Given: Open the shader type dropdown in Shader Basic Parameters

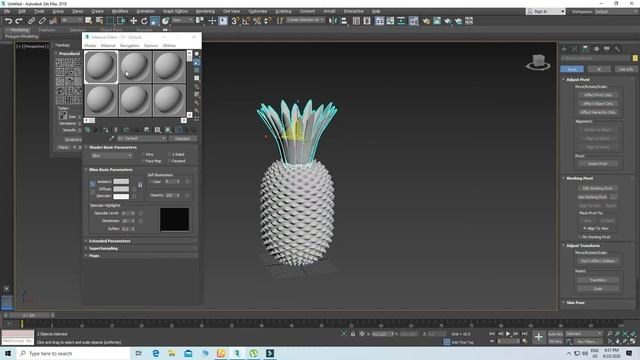Looking at the screenshot, I should coord(111,156).
